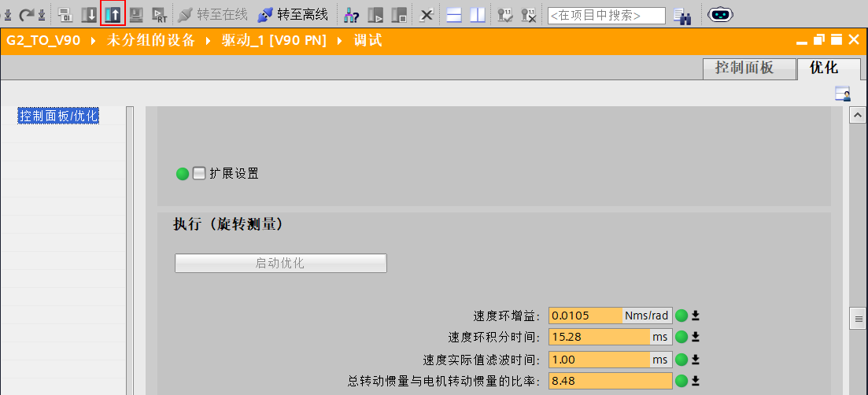Click download icon beside 速度环积分时间
868x395 pixels.
[x=696, y=337]
